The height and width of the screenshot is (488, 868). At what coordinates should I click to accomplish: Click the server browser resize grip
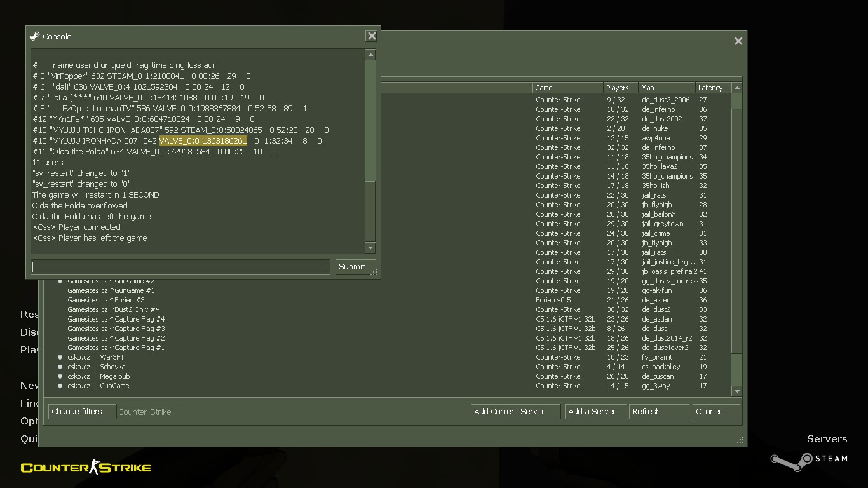pos(740,440)
